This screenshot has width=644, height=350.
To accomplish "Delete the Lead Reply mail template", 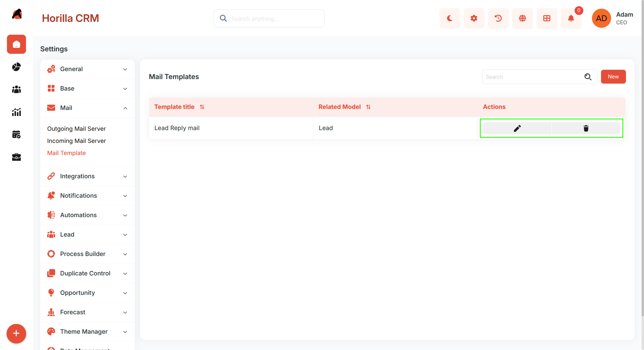I will tap(586, 128).
